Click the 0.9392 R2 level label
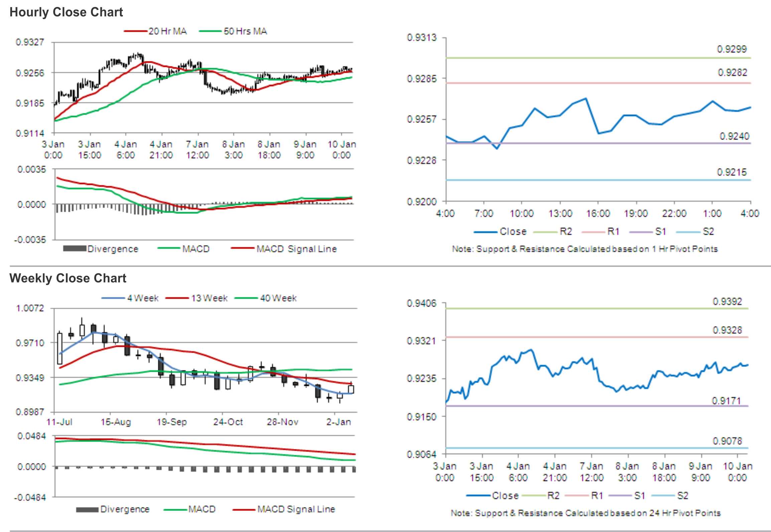 [x=727, y=302]
